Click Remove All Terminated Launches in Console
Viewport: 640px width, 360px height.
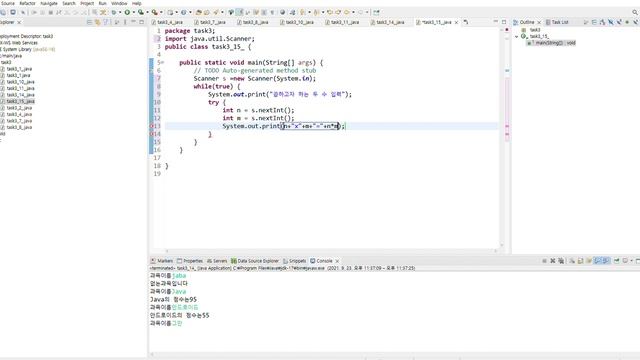coord(561,260)
